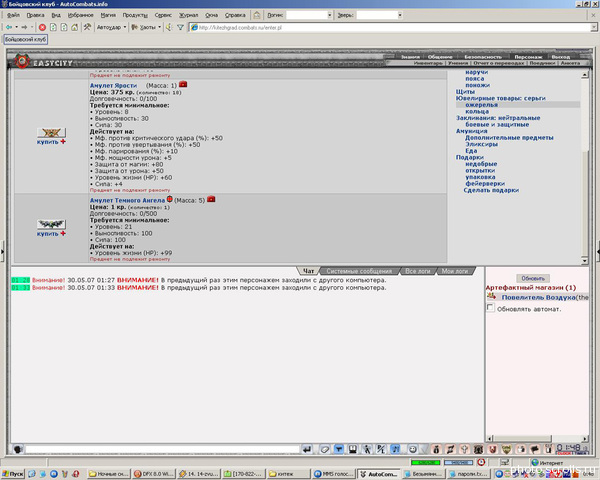The height and width of the screenshot is (480, 600).
Task: Click the black flag icon in bottom panel
Action: pos(535,449)
